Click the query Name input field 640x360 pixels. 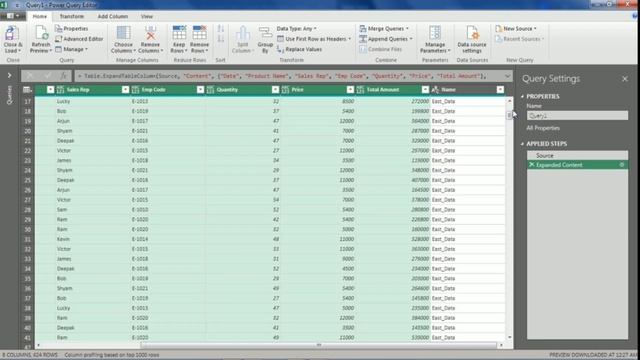pos(577,116)
